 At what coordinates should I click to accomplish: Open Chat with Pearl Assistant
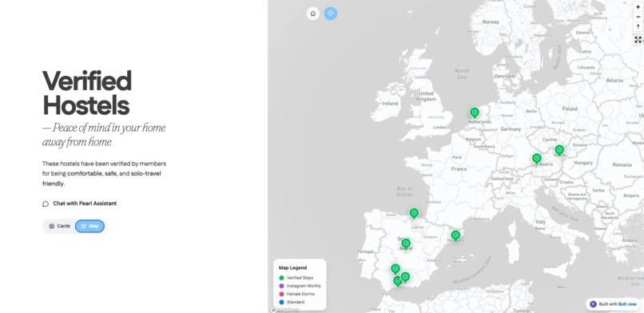pos(80,204)
